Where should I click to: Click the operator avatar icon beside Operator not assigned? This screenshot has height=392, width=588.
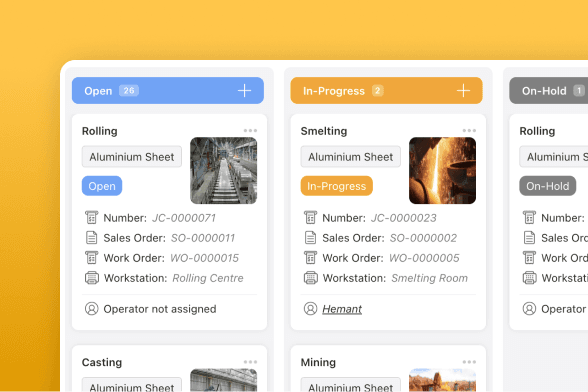coord(92,309)
